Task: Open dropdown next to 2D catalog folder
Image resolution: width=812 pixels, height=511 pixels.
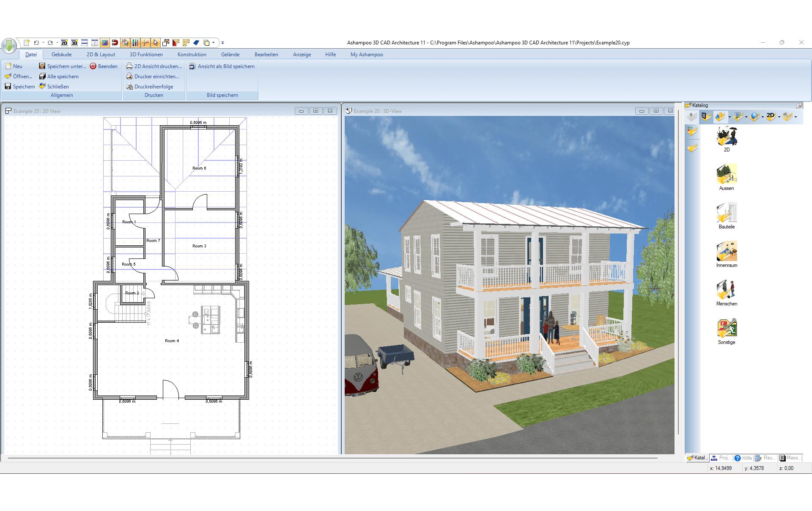Action: click(779, 117)
